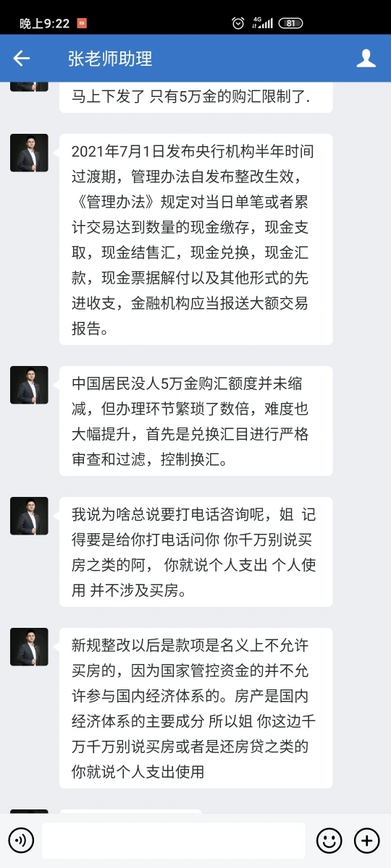Tap the 张老师助理 chat title
391x868 pixels.
coord(110,59)
